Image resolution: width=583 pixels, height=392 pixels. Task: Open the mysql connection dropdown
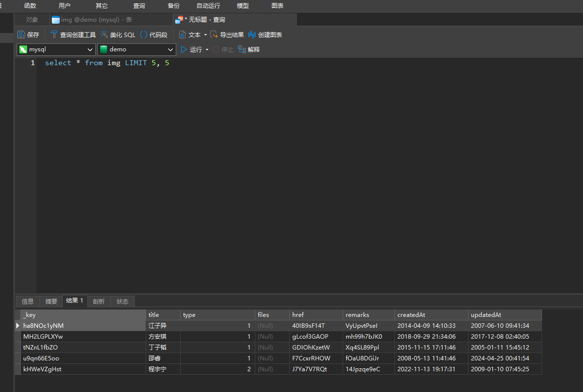point(90,49)
